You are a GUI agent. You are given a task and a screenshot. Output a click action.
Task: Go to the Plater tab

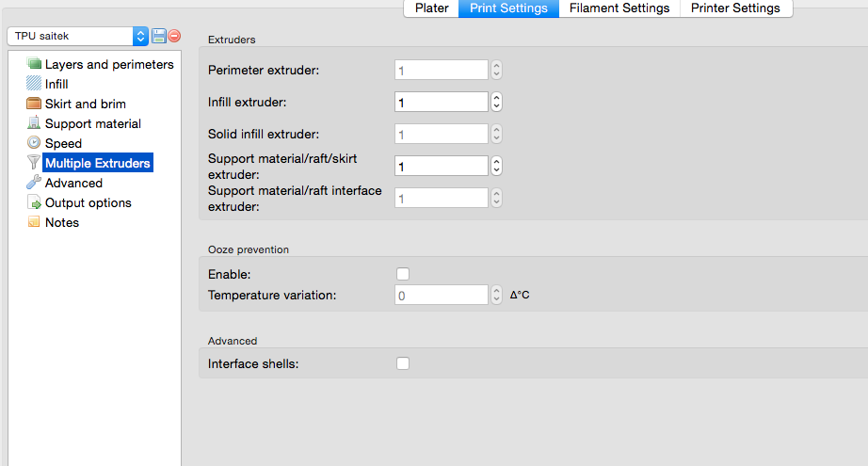(x=432, y=8)
